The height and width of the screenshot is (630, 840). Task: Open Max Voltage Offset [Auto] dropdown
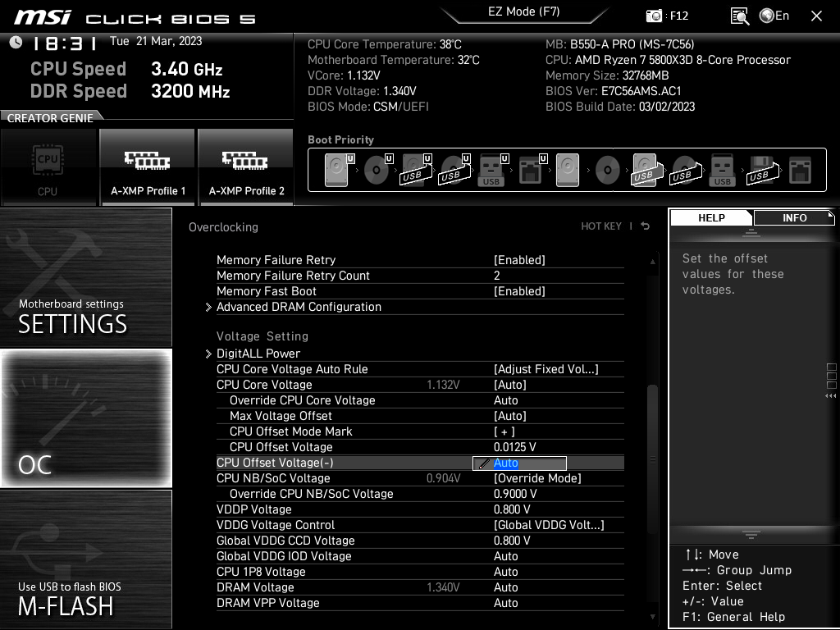point(510,416)
